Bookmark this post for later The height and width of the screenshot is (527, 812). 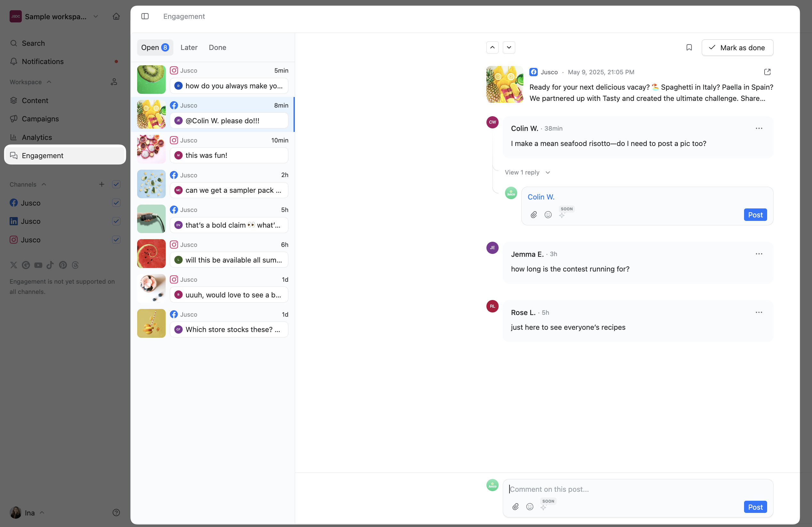689,47
